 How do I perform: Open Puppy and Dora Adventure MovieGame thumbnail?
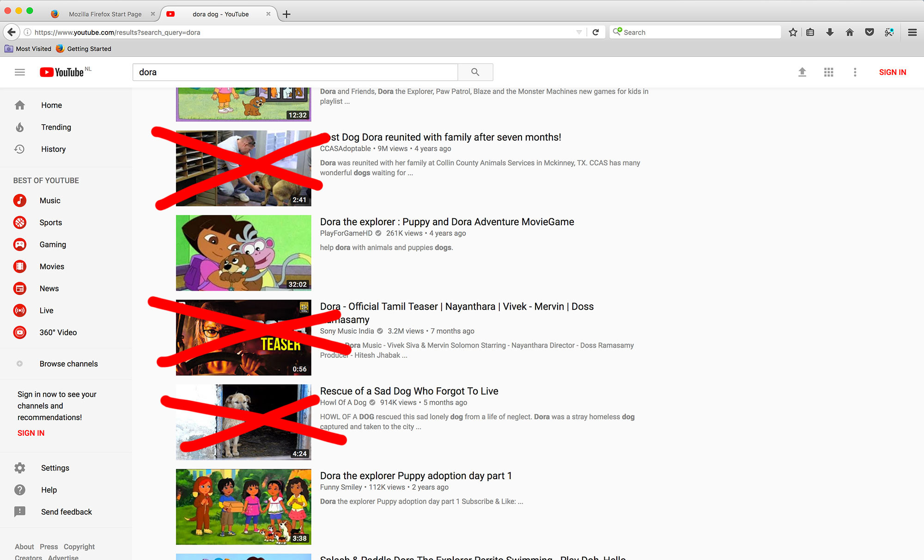point(243,253)
